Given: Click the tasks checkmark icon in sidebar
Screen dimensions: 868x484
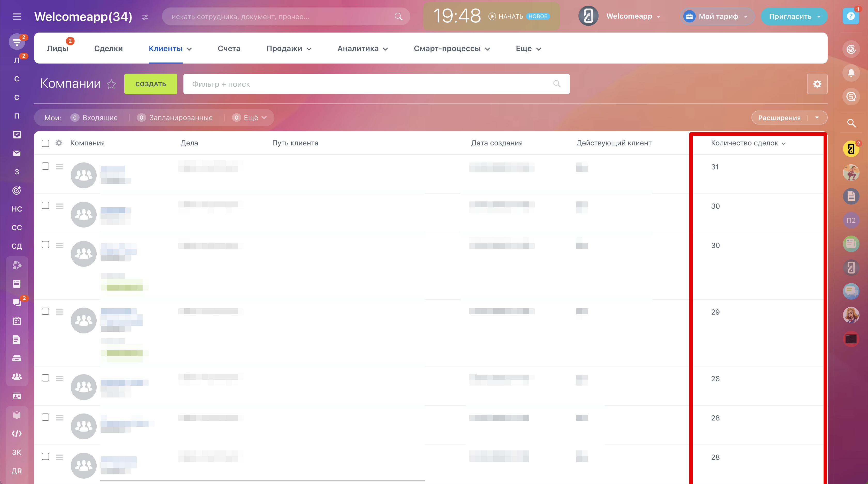Looking at the screenshot, I should tap(17, 134).
